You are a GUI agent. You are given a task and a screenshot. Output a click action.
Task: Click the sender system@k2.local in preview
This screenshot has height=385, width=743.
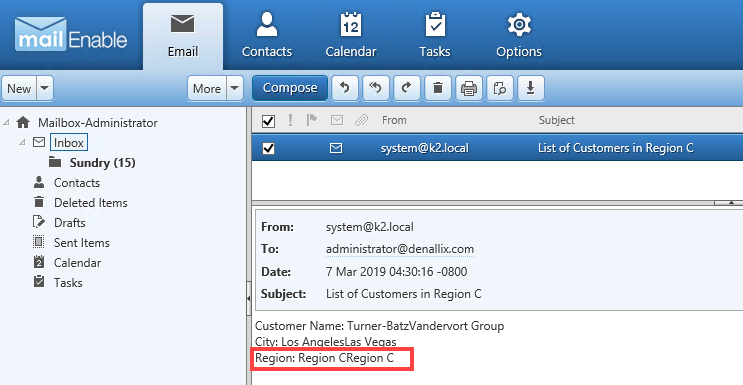[x=370, y=227]
